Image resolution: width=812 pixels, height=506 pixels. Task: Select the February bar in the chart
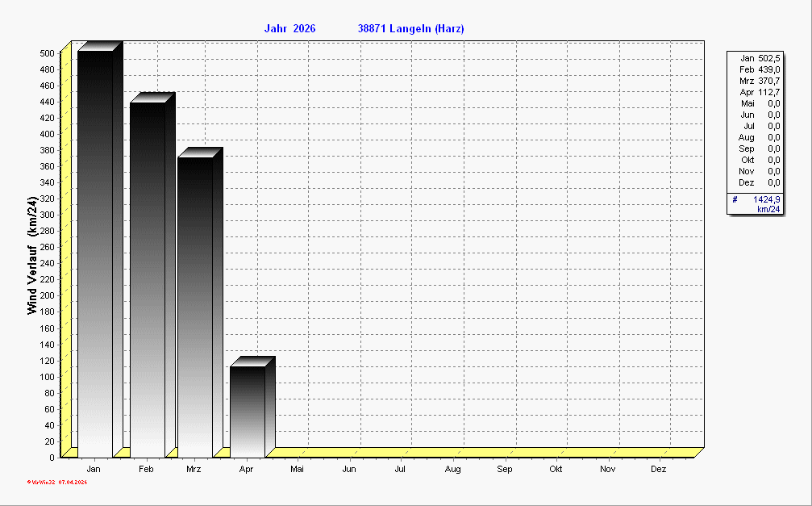[x=148, y=278]
